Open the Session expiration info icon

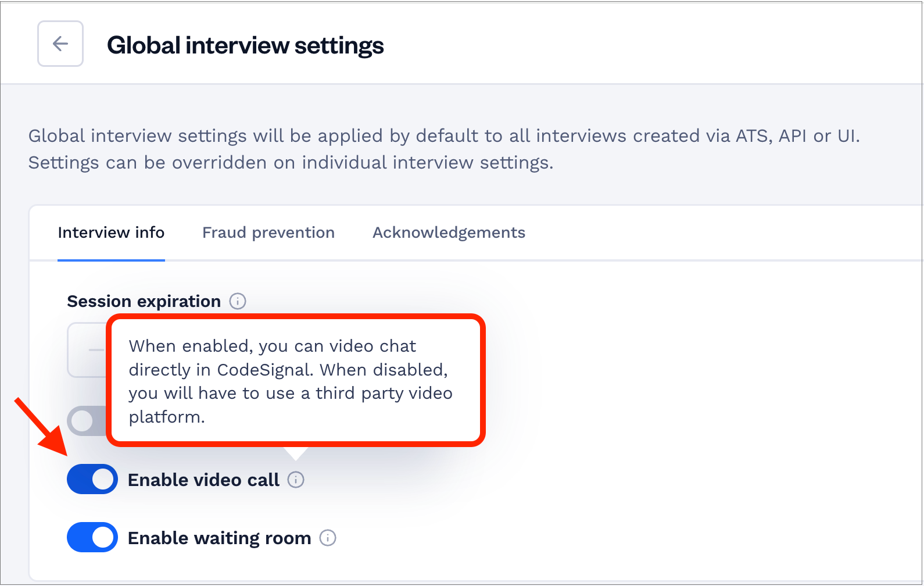pos(238,301)
